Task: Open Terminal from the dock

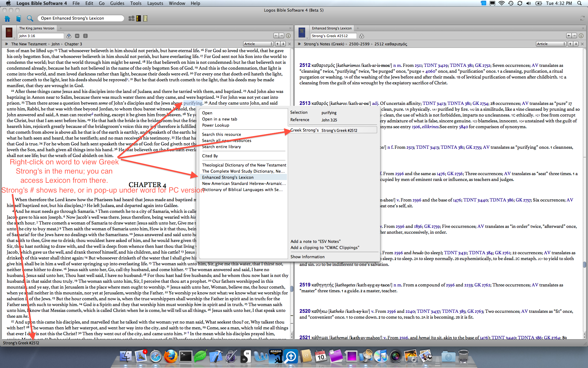Action: (186, 356)
